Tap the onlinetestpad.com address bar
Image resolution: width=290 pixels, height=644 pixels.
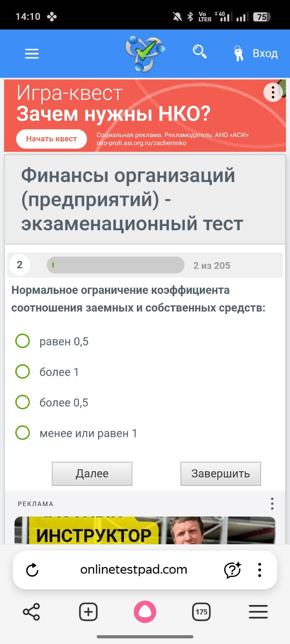point(133,569)
